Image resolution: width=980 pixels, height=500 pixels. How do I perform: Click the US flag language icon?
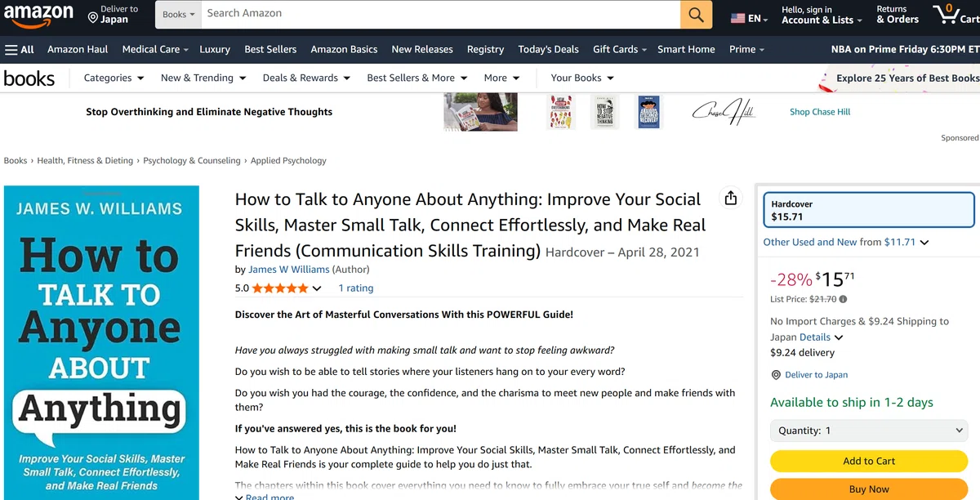pyautogui.click(x=737, y=18)
